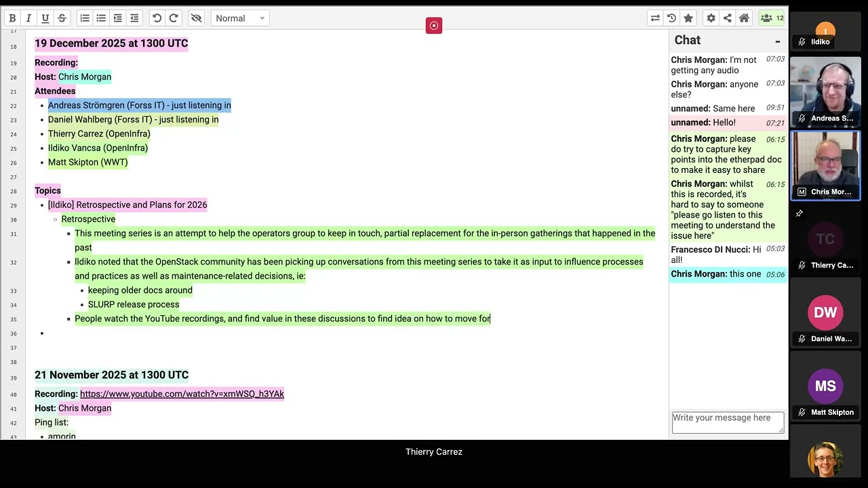
Task: Open the share pad icon
Action: 727,18
